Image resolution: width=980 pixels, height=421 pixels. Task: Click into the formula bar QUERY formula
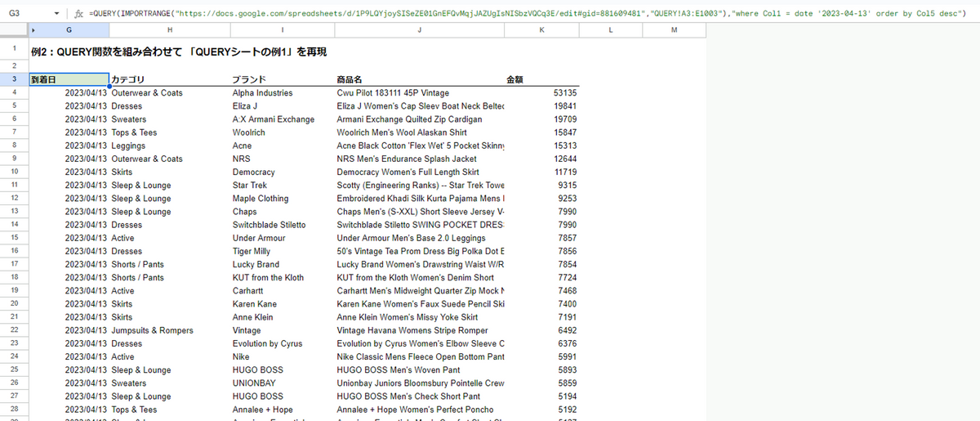[528, 14]
